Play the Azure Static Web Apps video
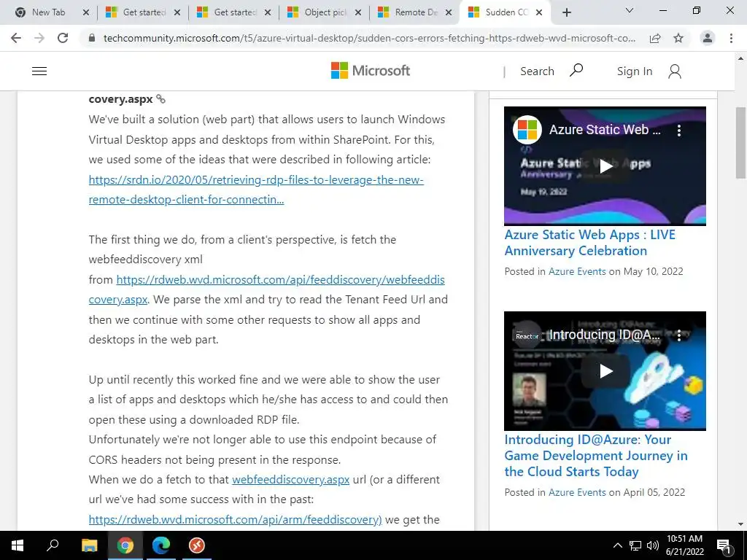Viewport: 747px width, 560px height. pos(605,166)
